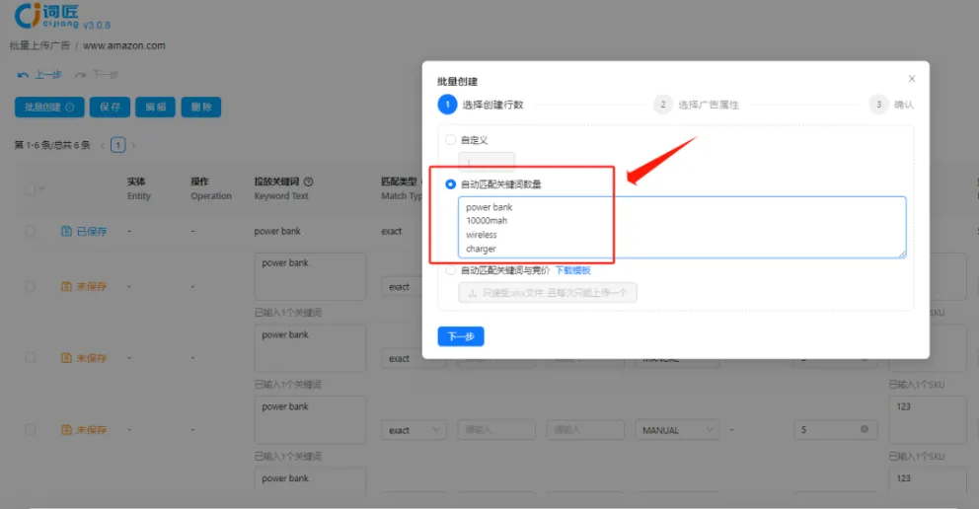Select the 自动匹配关键词数量 radio option
The height and width of the screenshot is (509, 980).
coord(450,184)
